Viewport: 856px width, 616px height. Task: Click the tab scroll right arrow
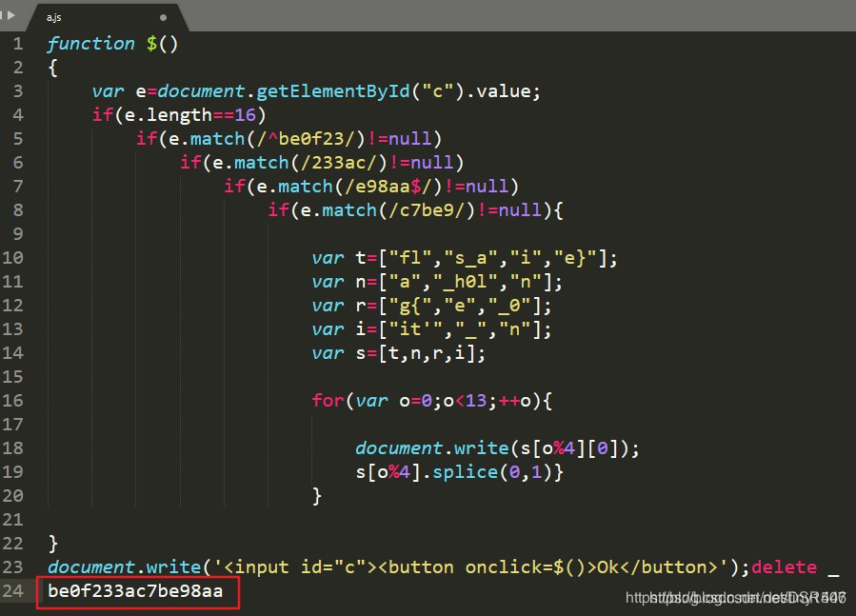tap(10, 15)
